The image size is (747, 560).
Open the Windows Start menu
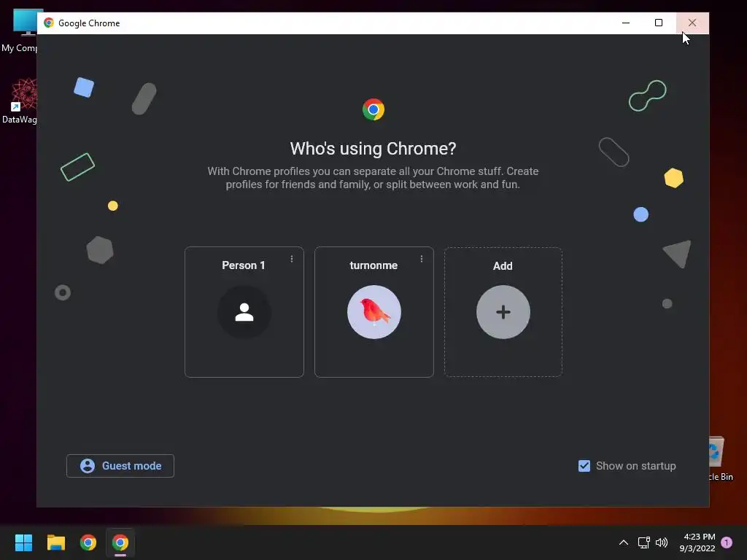tap(23, 542)
